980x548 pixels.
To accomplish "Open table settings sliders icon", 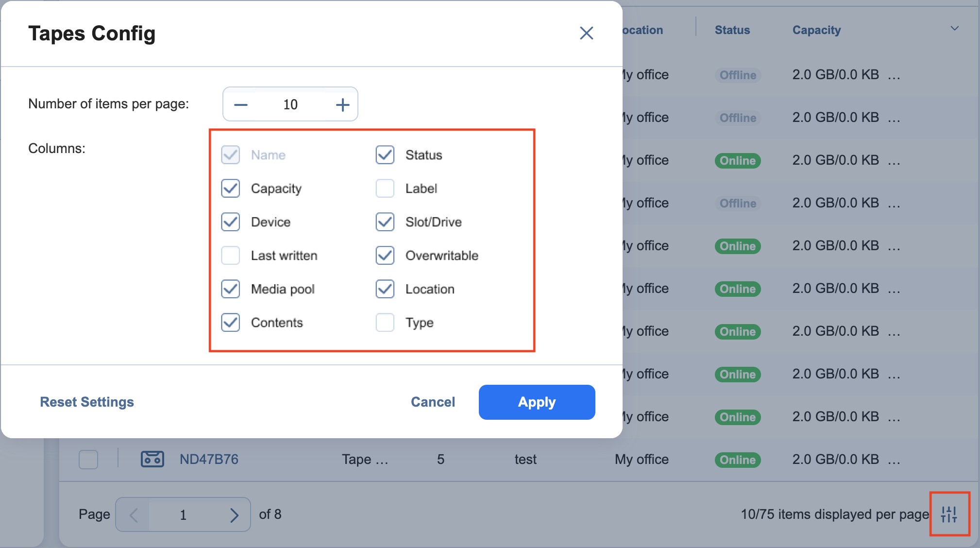I will coord(949,514).
